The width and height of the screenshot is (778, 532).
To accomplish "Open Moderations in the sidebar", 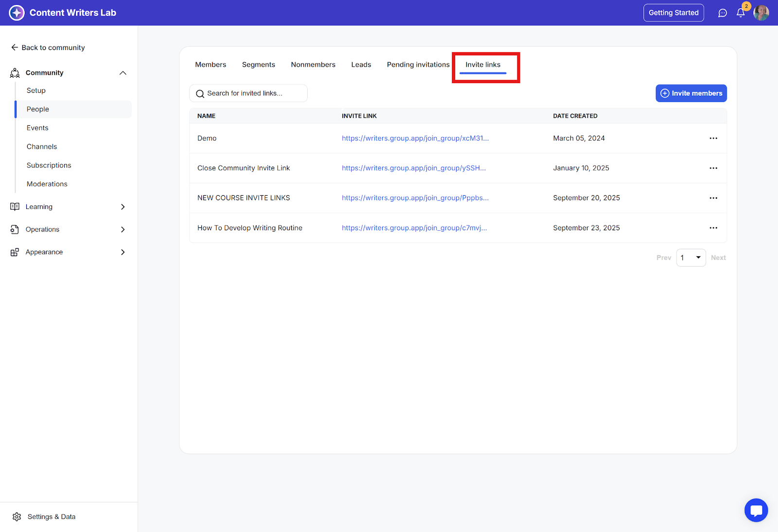I will 47,184.
